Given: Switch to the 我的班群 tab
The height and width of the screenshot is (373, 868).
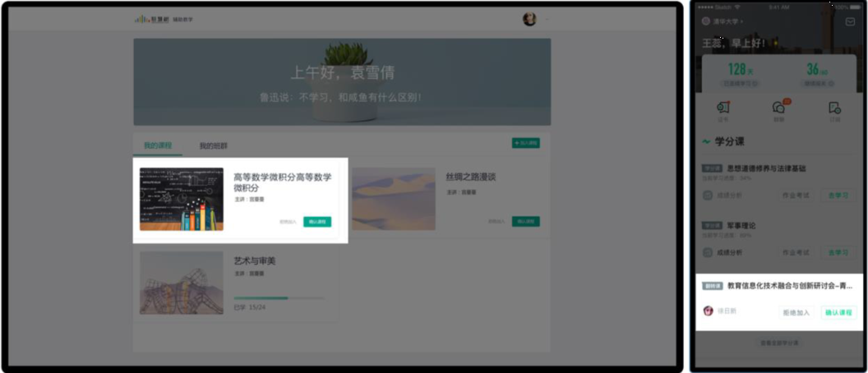Looking at the screenshot, I should click(213, 146).
